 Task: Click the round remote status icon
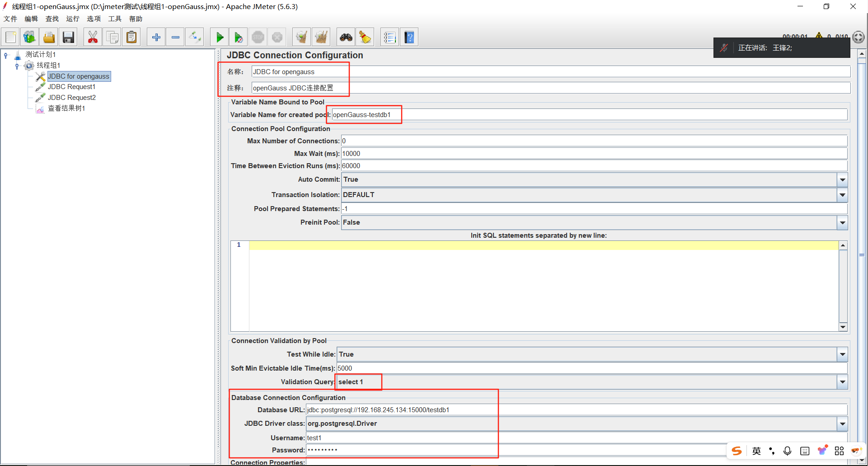coord(859,37)
